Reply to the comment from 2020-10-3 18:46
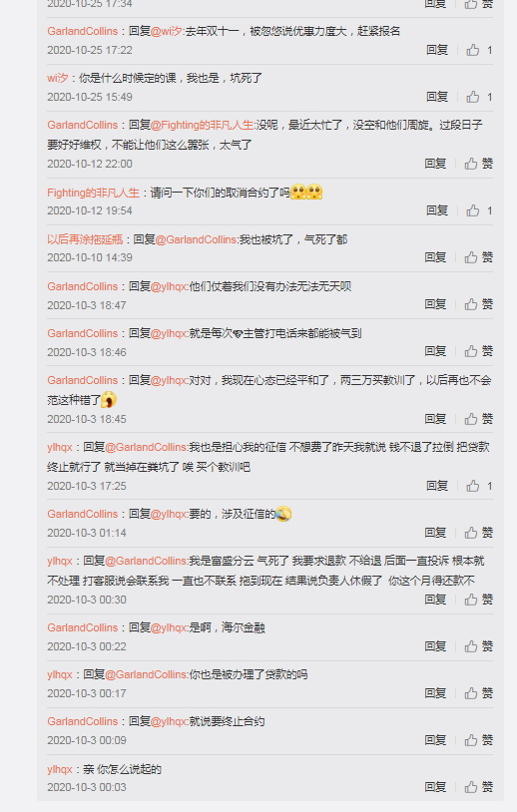The height and width of the screenshot is (812, 517). pyautogui.click(x=435, y=351)
